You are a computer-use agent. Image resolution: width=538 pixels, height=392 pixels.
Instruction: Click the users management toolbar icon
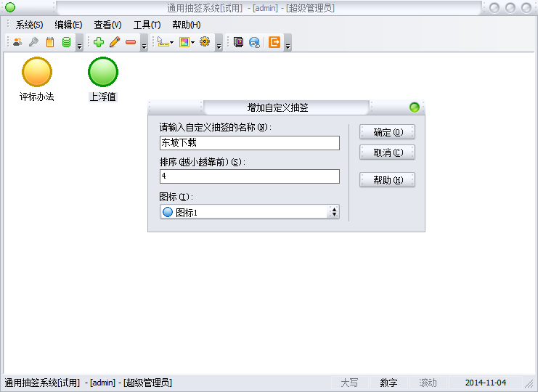point(17,42)
